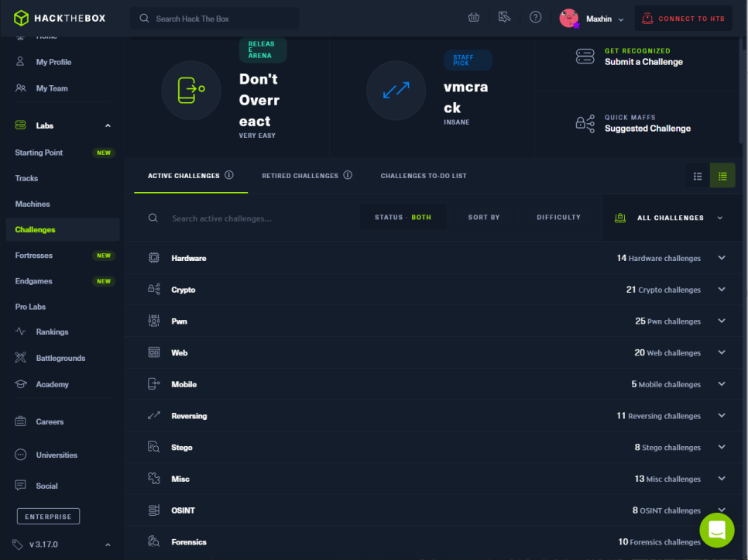The width and height of the screenshot is (748, 560).
Task: Click the Stego category icon
Action: pyautogui.click(x=153, y=446)
